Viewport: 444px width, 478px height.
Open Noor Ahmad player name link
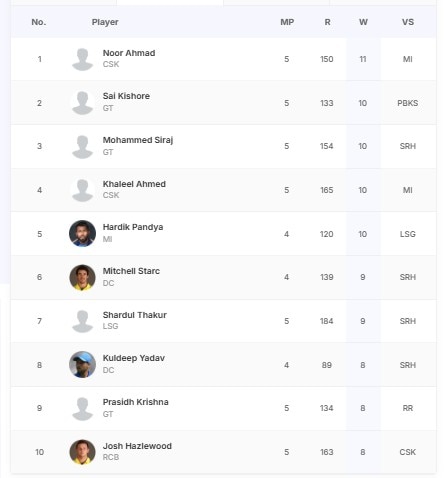(x=129, y=53)
